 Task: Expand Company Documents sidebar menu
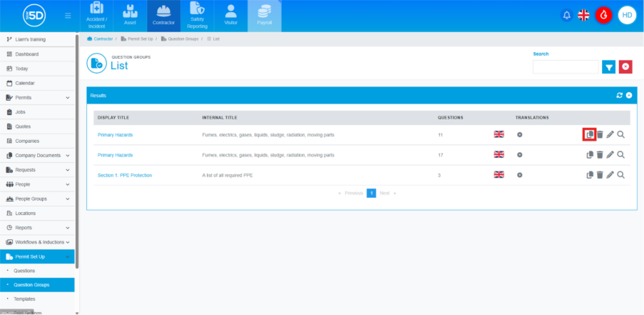click(x=37, y=156)
